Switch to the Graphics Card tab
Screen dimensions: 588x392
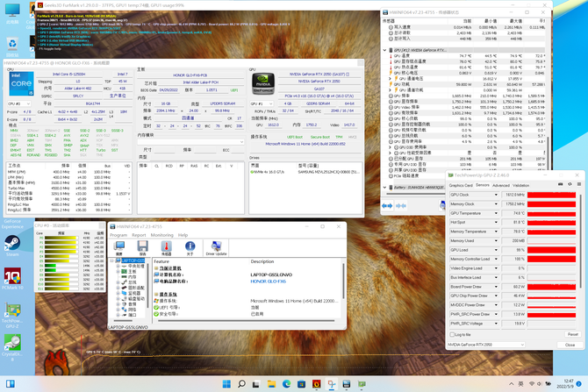(x=461, y=185)
